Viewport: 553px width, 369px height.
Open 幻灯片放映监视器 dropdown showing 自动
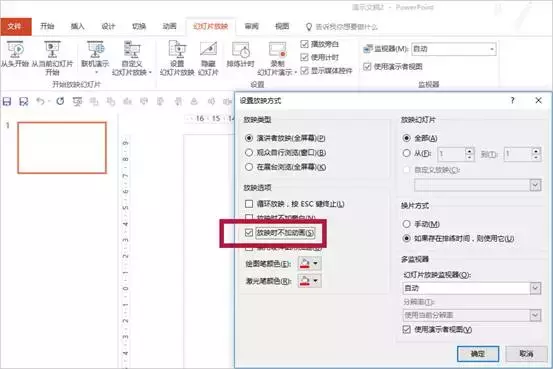click(535, 288)
